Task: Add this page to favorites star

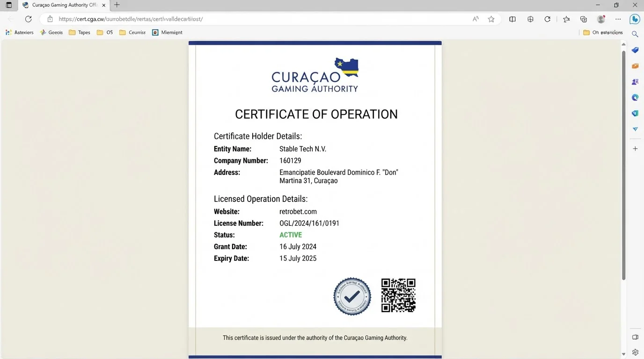Action: [x=491, y=19]
